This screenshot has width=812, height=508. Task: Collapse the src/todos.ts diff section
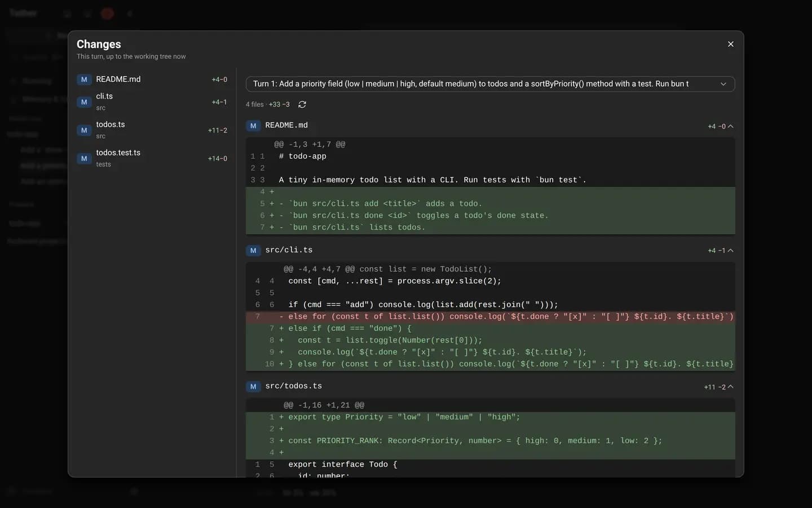click(731, 387)
